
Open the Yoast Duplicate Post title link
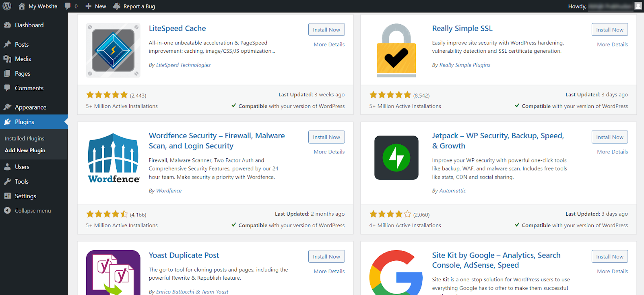tap(184, 255)
